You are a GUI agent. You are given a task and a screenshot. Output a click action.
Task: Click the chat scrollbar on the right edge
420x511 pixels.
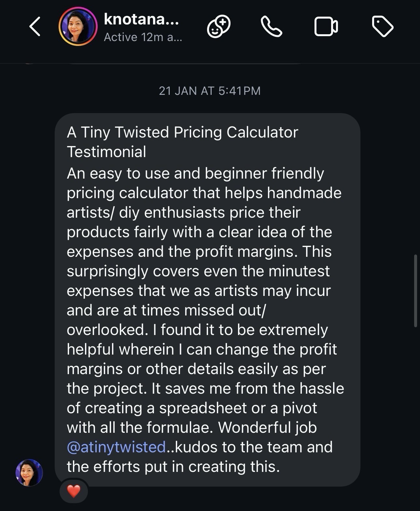tap(415, 290)
